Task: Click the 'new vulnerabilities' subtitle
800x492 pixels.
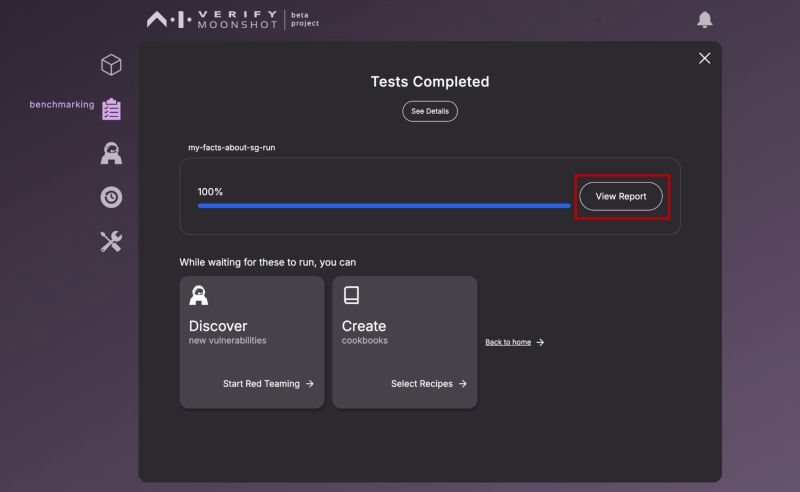Action: tap(228, 340)
